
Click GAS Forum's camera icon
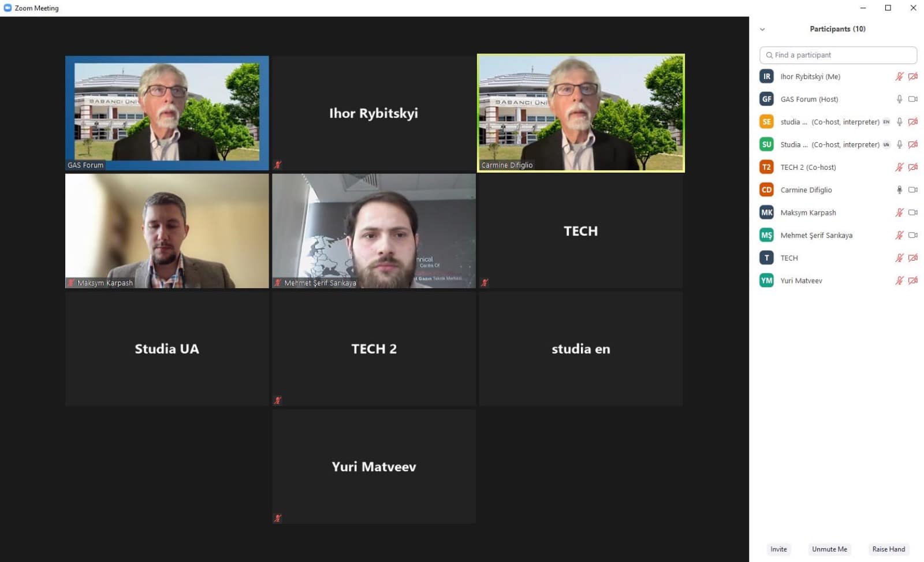pyautogui.click(x=912, y=99)
